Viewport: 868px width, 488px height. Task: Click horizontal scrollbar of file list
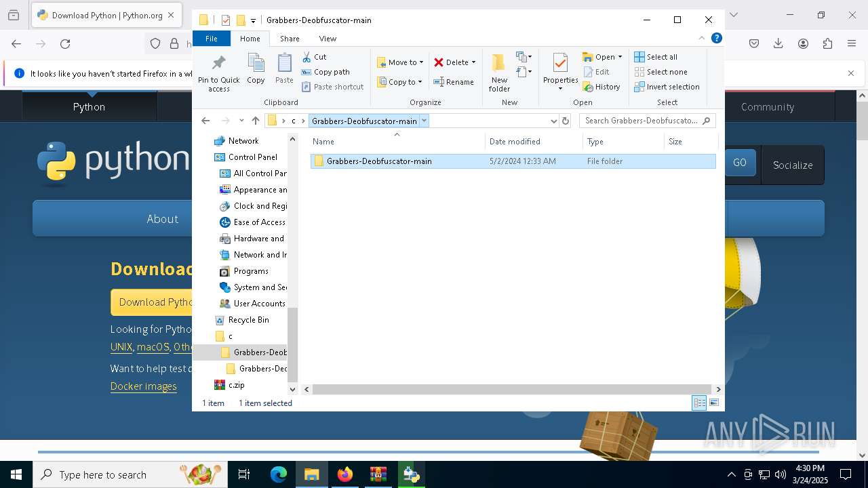coord(512,389)
